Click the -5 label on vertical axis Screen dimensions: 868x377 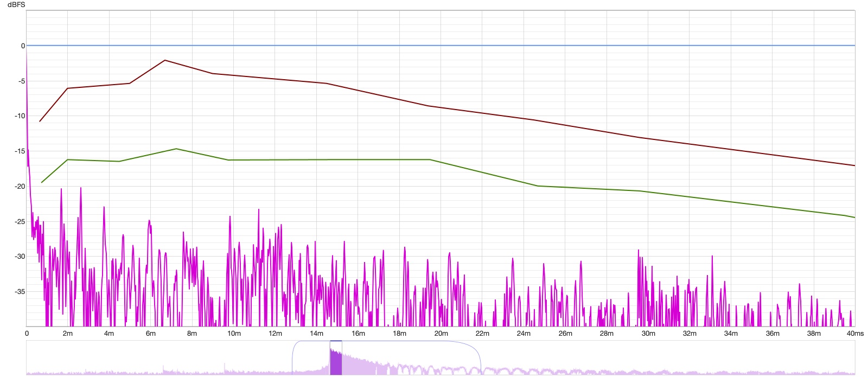click(21, 81)
